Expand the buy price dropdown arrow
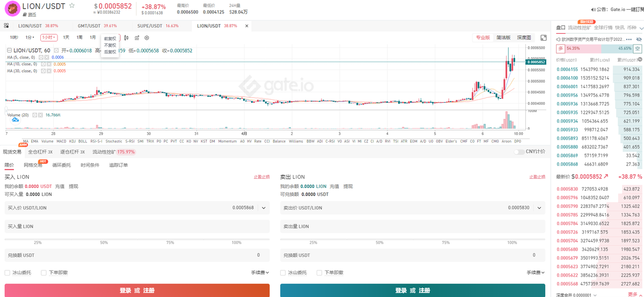The image size is (644, 297). (264, 208)
